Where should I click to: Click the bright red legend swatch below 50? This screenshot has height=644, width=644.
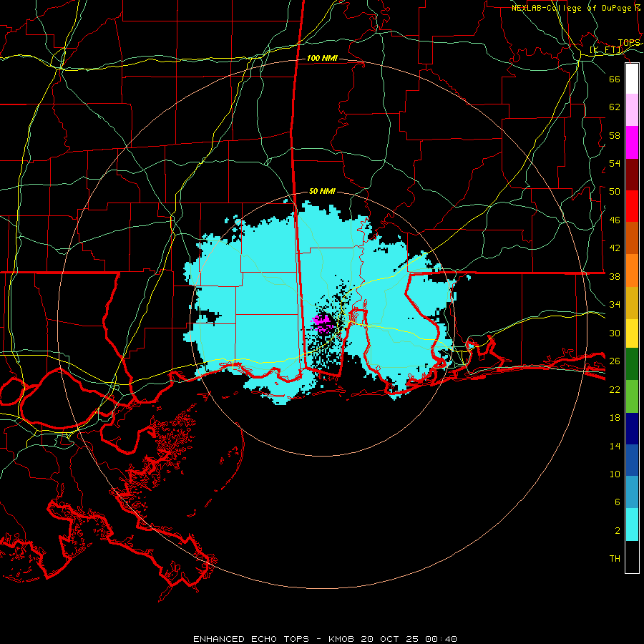coord(632,206)
